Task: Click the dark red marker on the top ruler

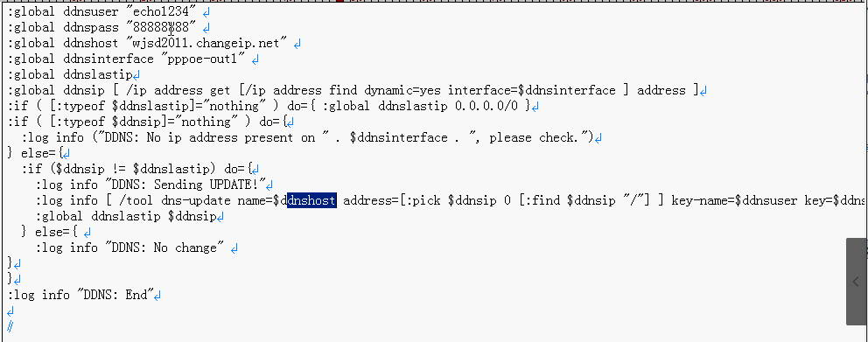Action: coord(339,1)
